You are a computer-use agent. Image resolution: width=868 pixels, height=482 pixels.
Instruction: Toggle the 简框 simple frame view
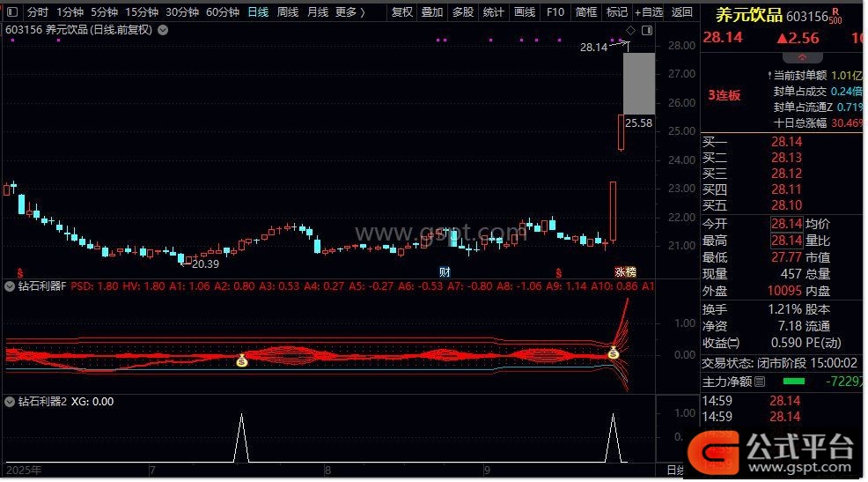[x=586, y=11]
